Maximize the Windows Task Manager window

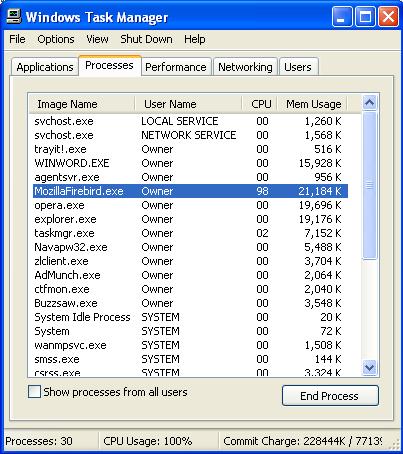click(x=365, y=16)
